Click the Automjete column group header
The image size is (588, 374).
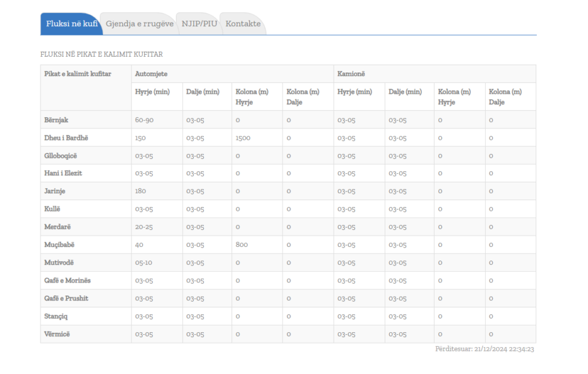pyautogui.click(x=151, y=74)
